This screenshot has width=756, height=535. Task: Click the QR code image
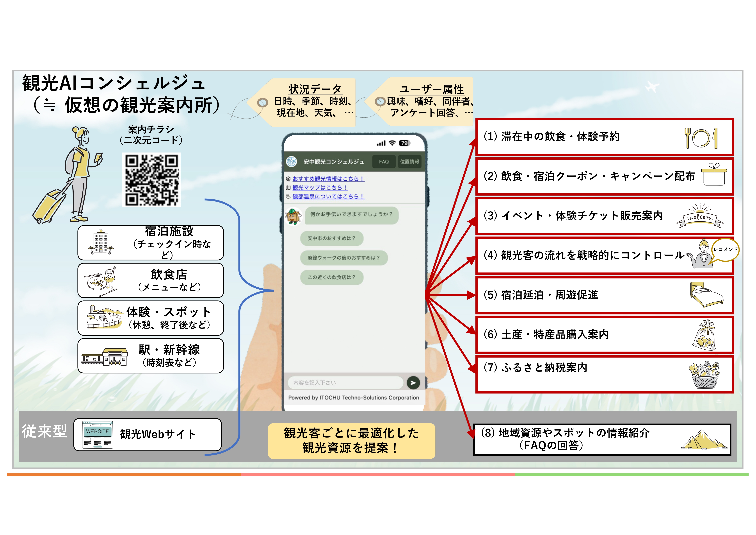(151, 180)
